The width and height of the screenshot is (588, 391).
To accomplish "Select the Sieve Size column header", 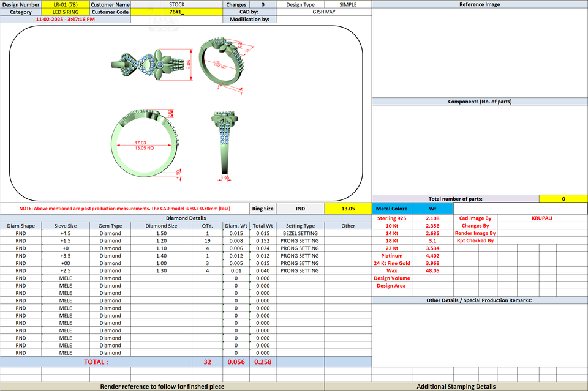I will pyautogui.click(x=66, y=226).
